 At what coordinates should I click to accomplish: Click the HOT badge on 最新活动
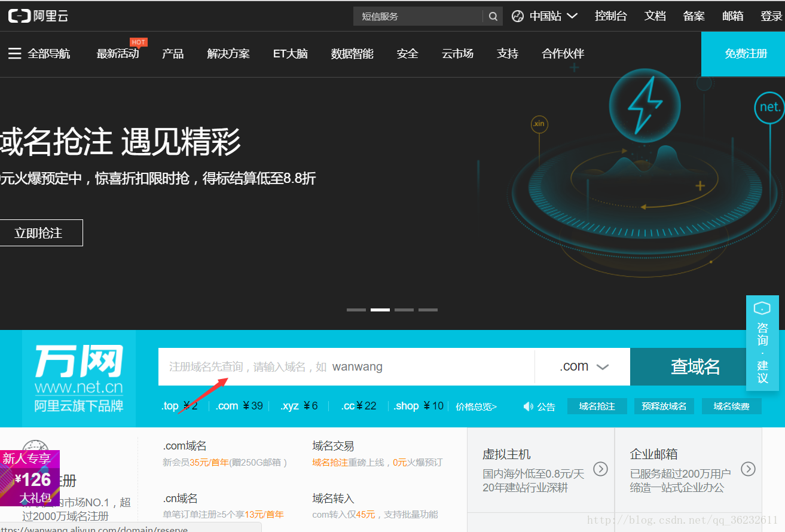[139, 42]
